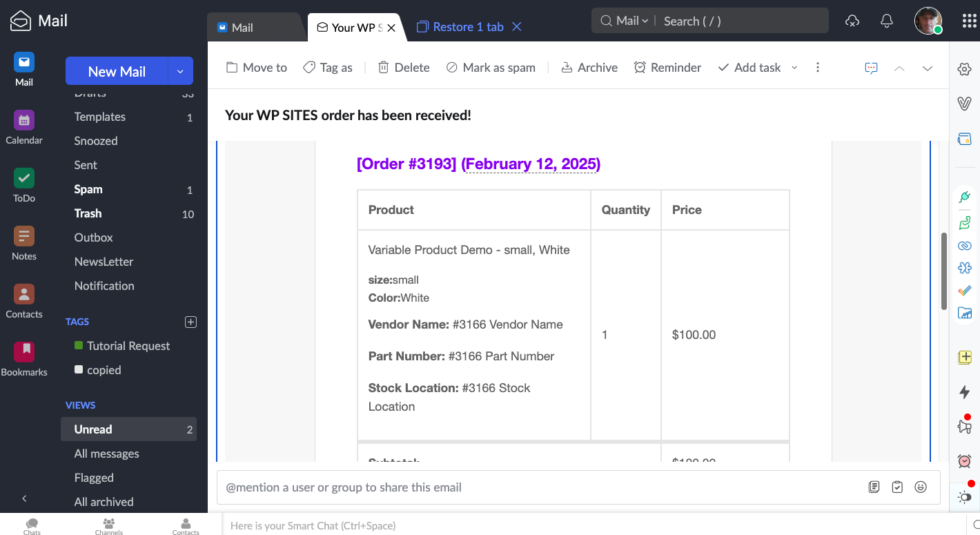Collapse the left sidebar with chevron
This screenshot has width=980, height=535.
click(24, 498)
